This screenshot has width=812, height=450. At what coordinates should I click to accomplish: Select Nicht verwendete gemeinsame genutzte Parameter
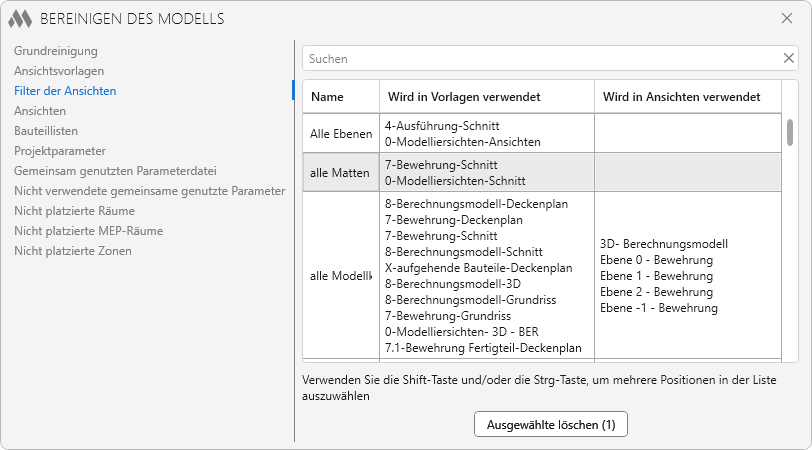click(149, 191)
